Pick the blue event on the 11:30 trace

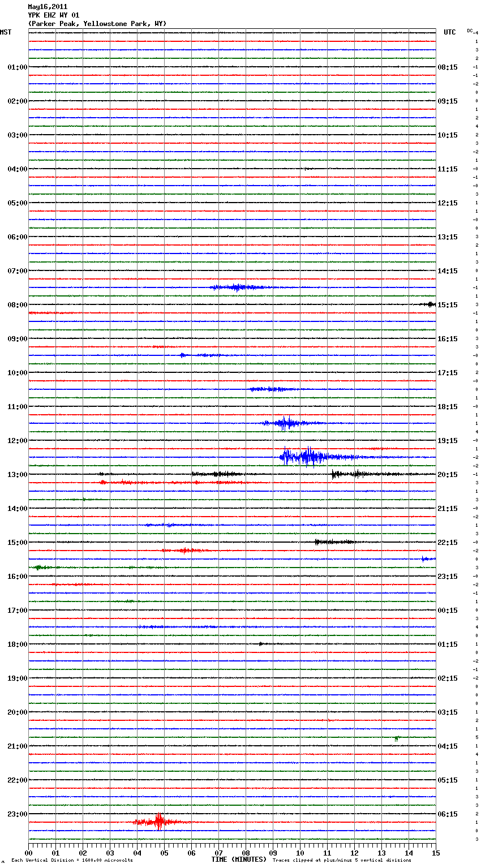pos(287,423)
